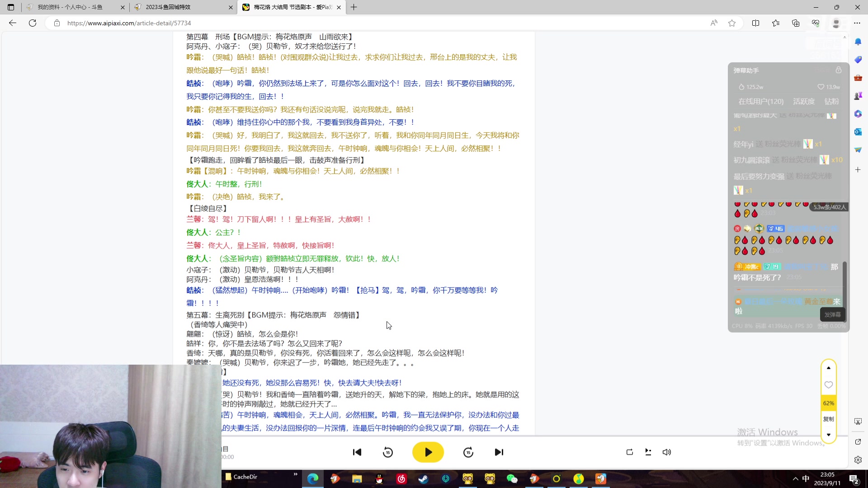The height and width of the screenshot is (488, 868).
Task: Expand the system tray arrow near the clock
Action: tap(795, 479)
